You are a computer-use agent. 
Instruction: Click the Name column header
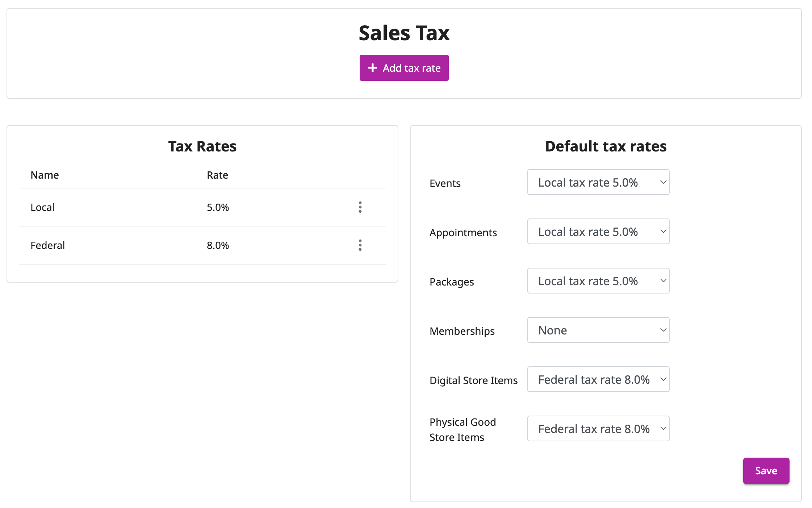pyautogui.click(x=45, y=175)
